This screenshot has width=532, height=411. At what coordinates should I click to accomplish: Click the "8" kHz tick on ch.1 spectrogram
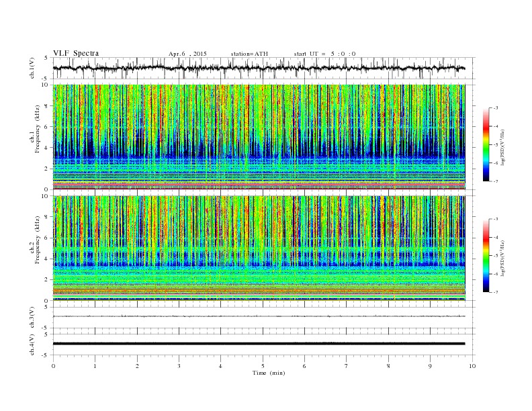[x=47, y=106]
